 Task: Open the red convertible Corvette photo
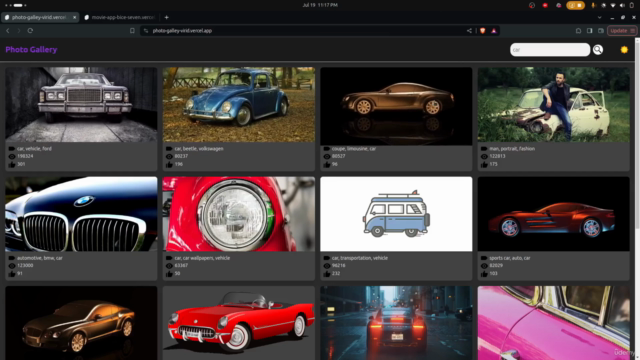click(239, 323)
